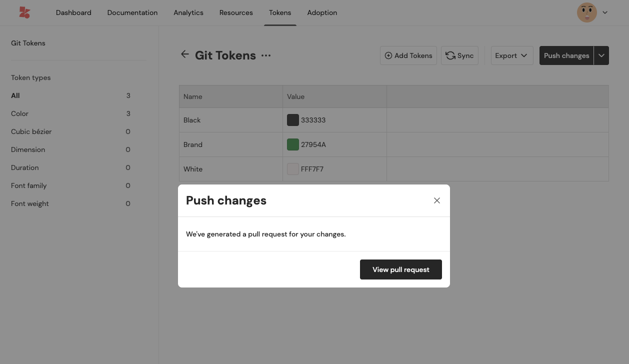Viewport: 629px width, 364px height.
Task: Select the Black token color swatch
Action: (293, 120)
